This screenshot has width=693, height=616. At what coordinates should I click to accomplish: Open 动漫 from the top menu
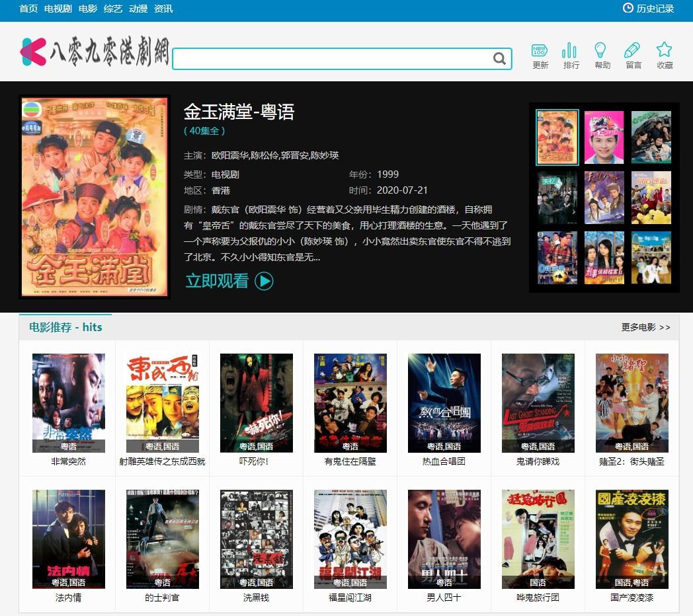coord(138,9)
